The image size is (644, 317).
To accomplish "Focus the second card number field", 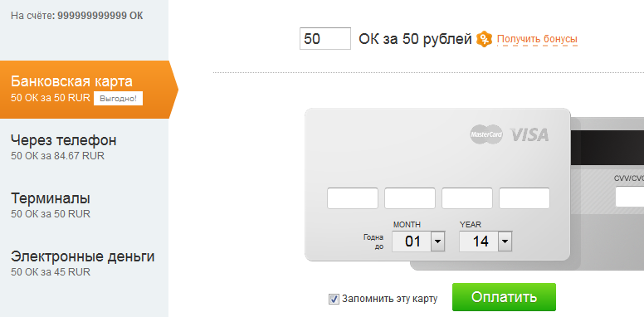I will click(410, 198).
